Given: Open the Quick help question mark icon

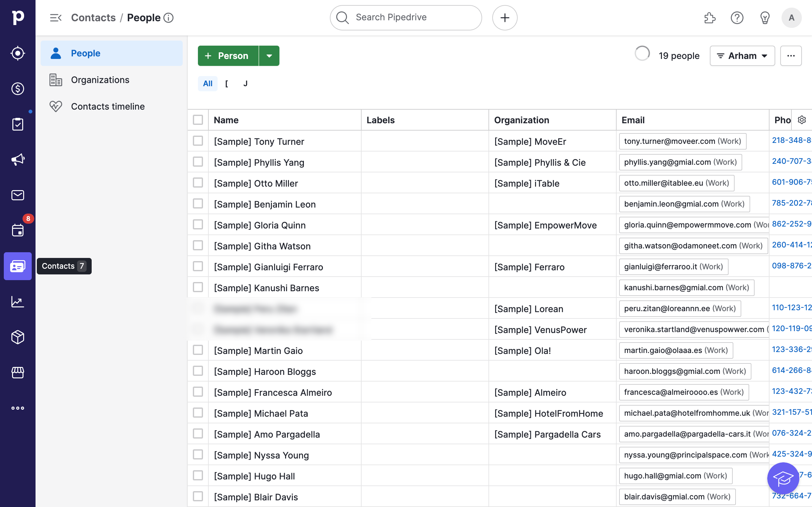Looking at the screenshot, I should [x=737, y=18].
